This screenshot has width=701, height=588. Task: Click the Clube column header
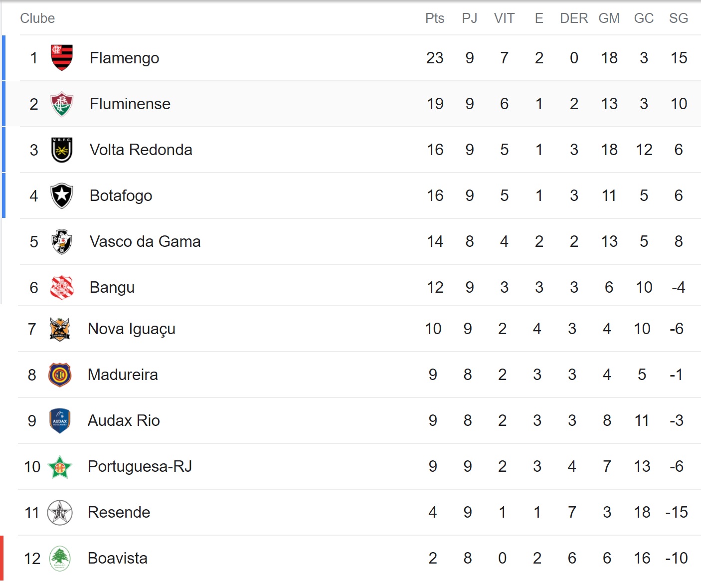pyautogui.click(x=37, y=18)
